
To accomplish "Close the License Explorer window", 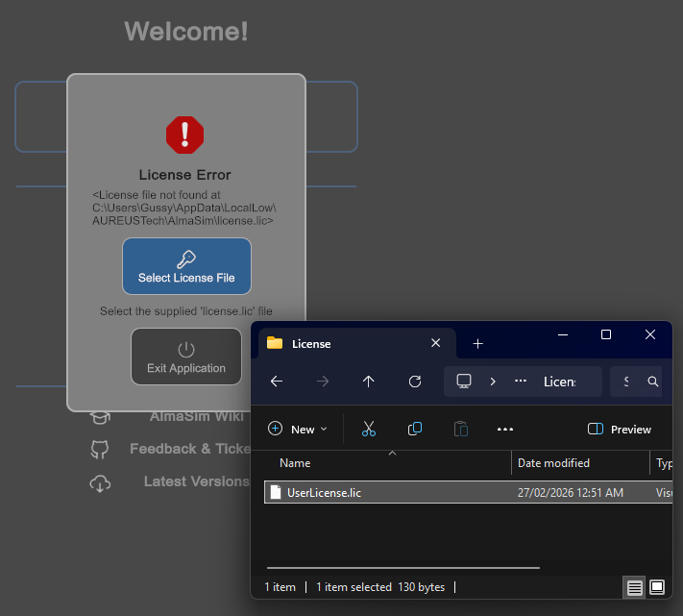I will [650, 334].
